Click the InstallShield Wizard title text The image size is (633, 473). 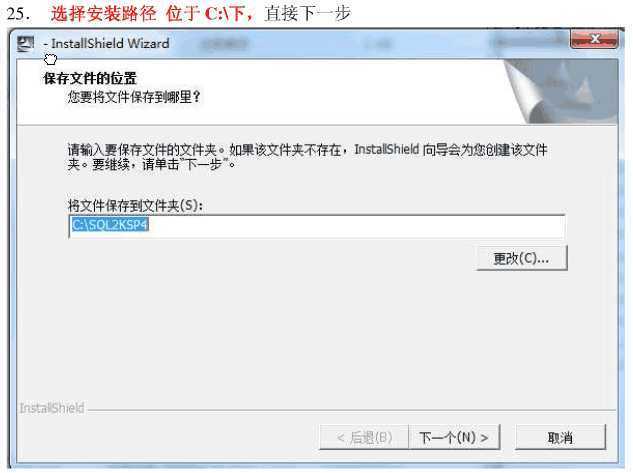(110, 43)
